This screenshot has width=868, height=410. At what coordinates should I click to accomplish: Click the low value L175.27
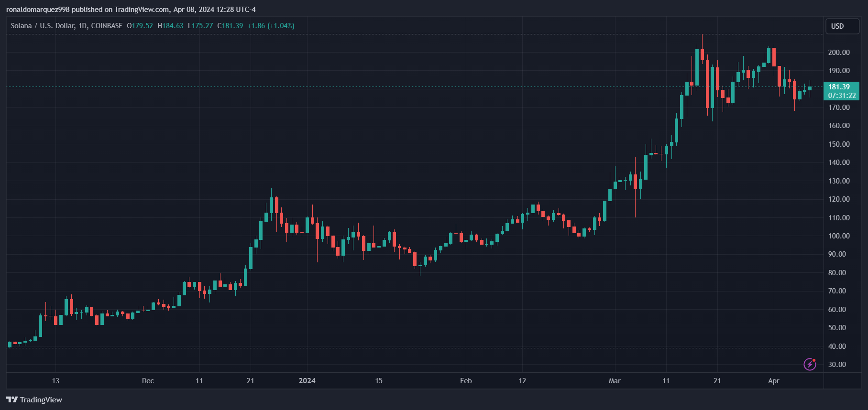click(x=200, y=26)
